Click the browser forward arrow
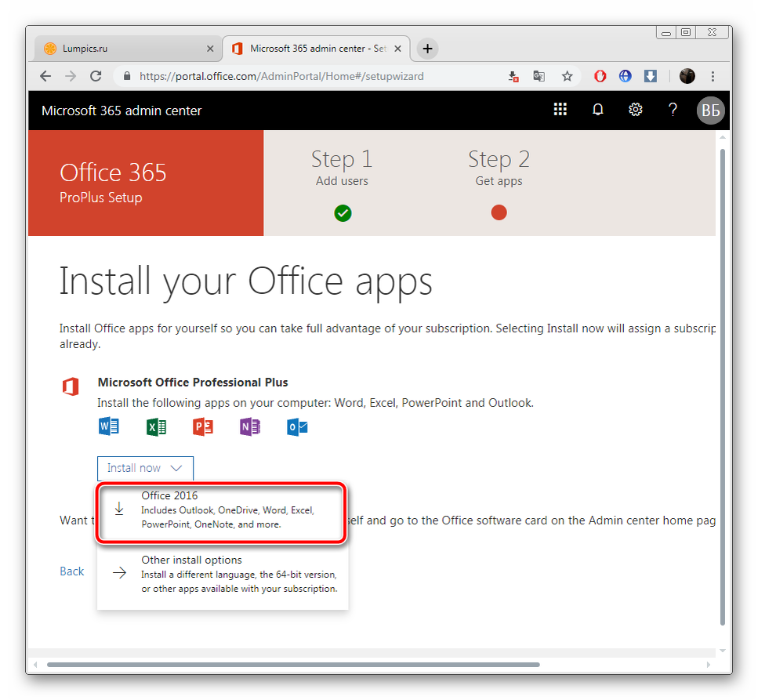 tap(71, 76)
